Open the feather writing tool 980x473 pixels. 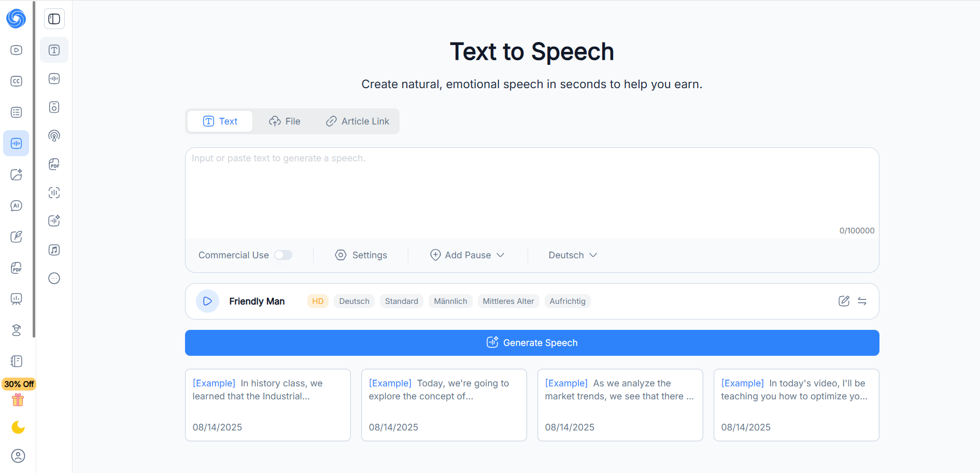(16, 236)
